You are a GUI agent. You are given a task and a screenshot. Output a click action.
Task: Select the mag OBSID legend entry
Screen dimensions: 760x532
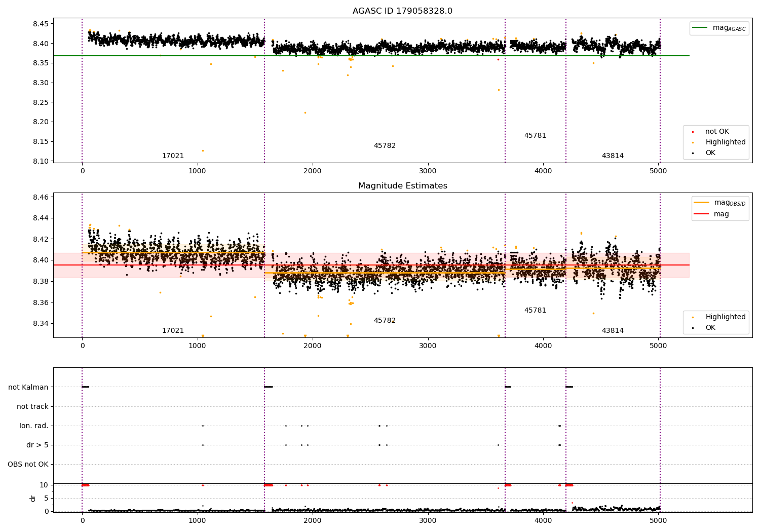(720, 203)
